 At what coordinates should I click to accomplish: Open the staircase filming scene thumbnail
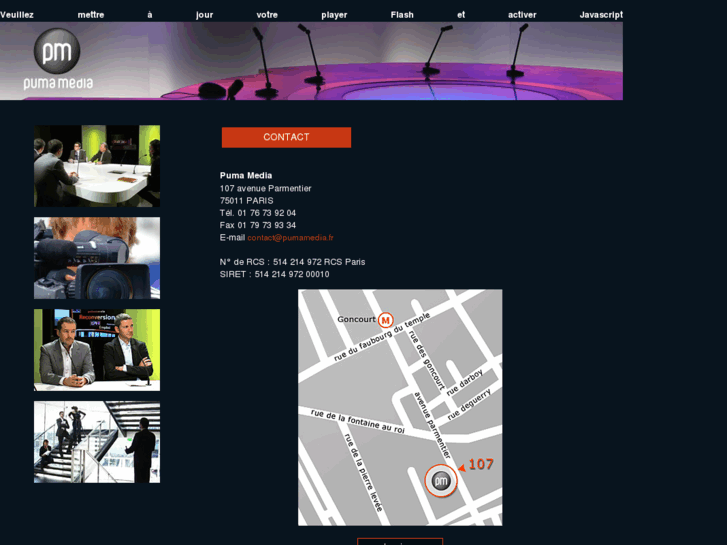pyautogui.click(x=97, y=442)
